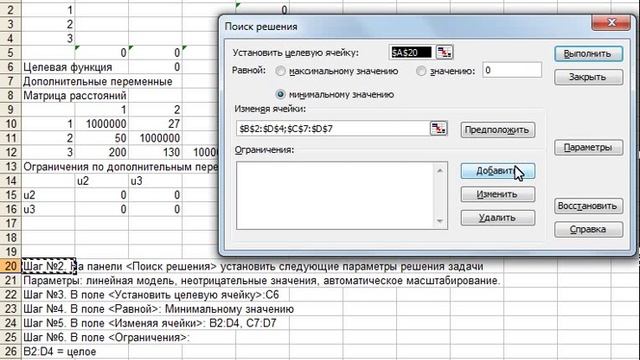
Task: Click the cell 'u2' in row 14
Action: (x=102, y=181)
